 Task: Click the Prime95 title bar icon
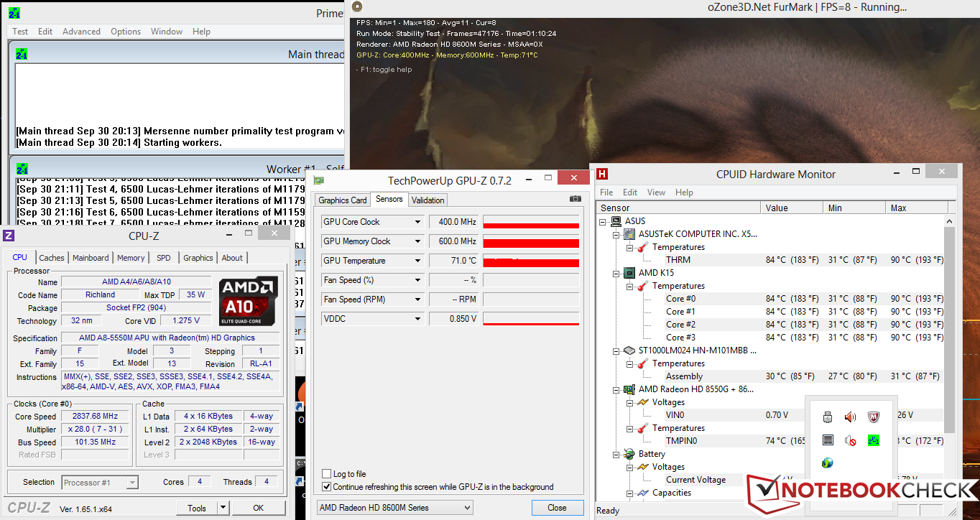(x=14, y=13)
